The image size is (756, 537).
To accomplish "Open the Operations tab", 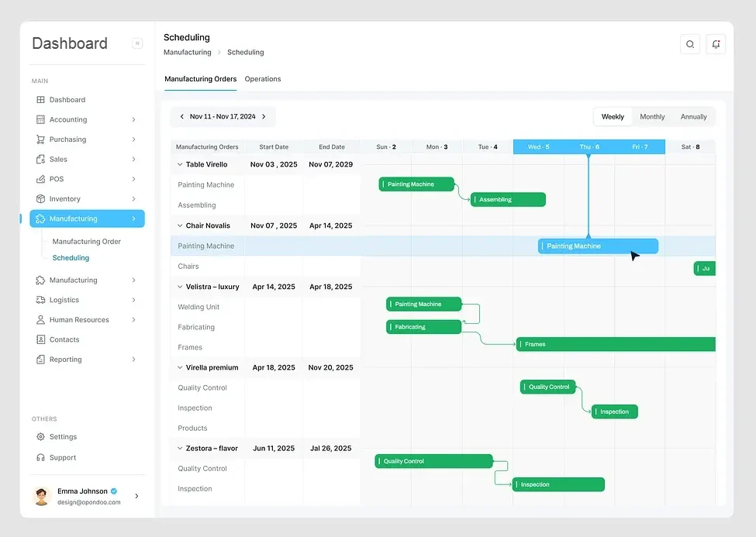I will tap(263, 79).
